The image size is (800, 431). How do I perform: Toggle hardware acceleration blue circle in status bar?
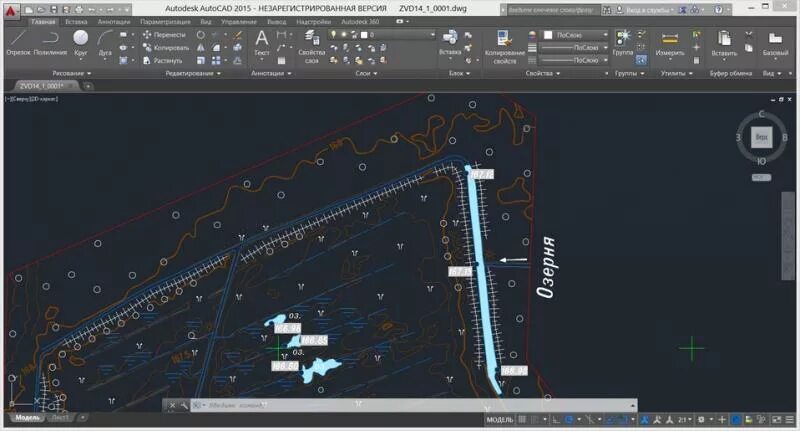(736, 419)
